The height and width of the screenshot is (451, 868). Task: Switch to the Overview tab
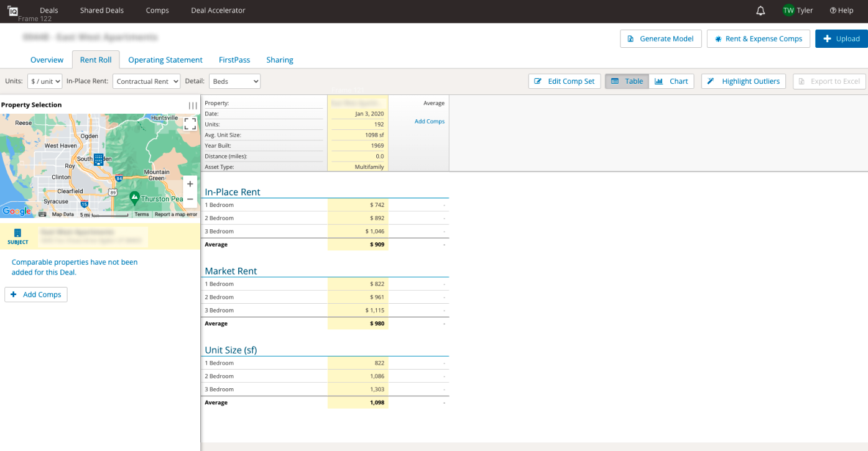47,60
